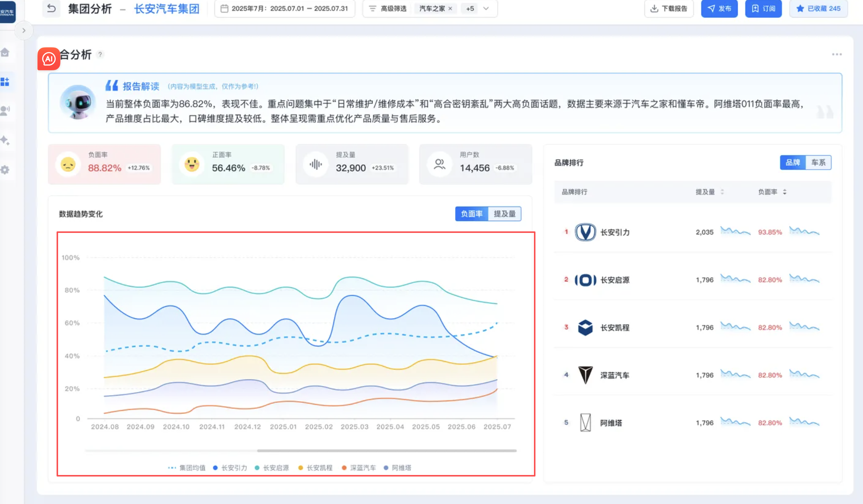Switch ranking to 品牌 tab

coord(793,163)
